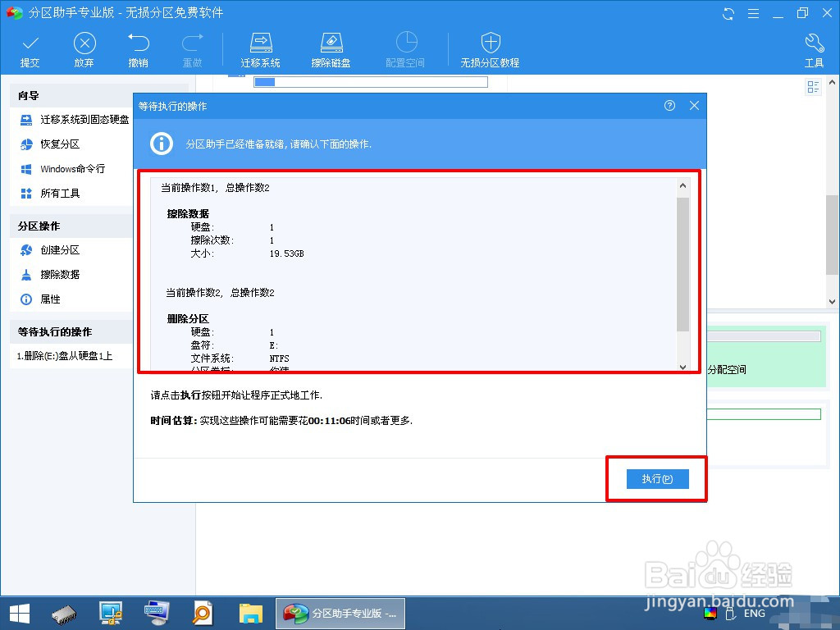Click the USB device tray icon
Viewport: 840px width, 630px height.
(728, 614)
